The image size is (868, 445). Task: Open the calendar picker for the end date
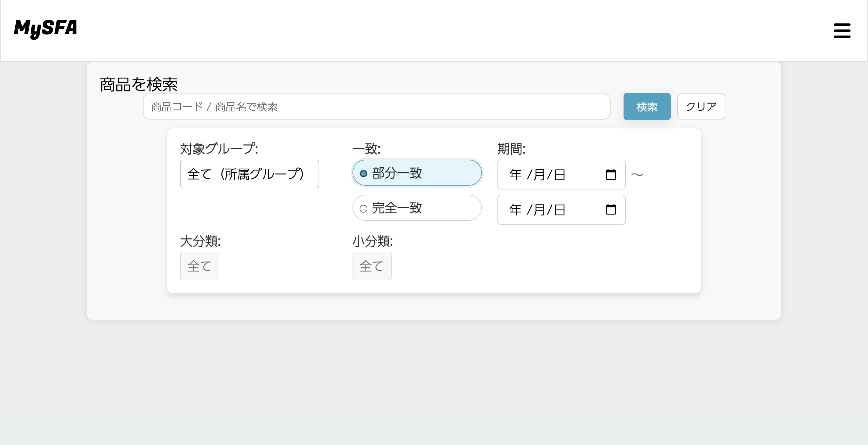coord(611,210)
